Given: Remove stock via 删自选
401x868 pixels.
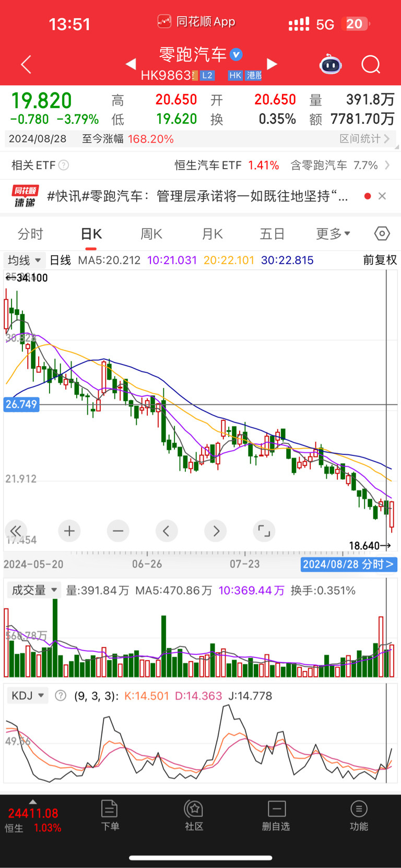Looking at the screenshot, I should pyautogui.click(x=276, y=816).
